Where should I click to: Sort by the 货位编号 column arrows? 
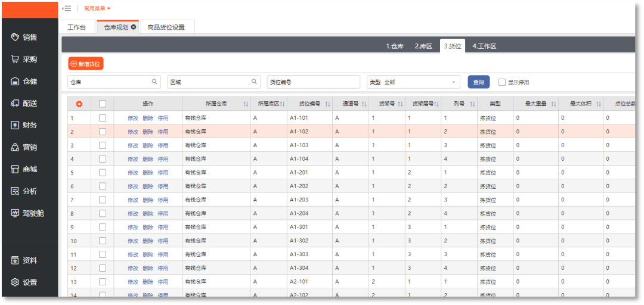(x=327, y=104)
